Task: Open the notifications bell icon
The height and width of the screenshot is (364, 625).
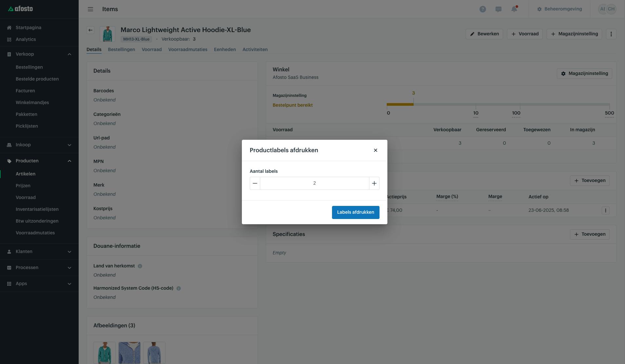Action: pos(514,9)
